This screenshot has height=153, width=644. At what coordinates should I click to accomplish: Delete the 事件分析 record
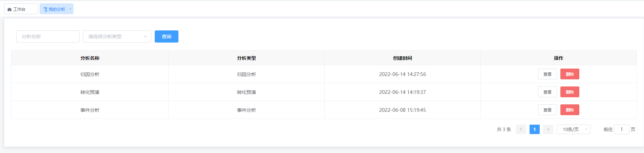pyautogui.click(x=570, y=110)
